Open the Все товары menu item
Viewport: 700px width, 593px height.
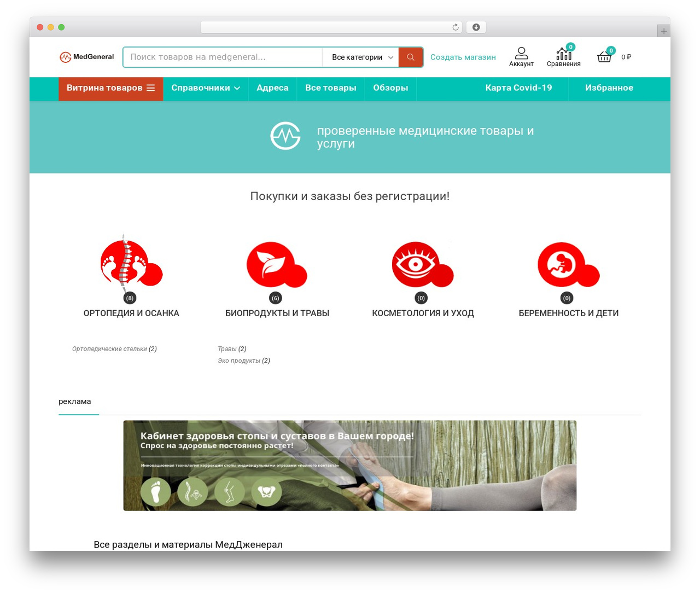(331, 88)
